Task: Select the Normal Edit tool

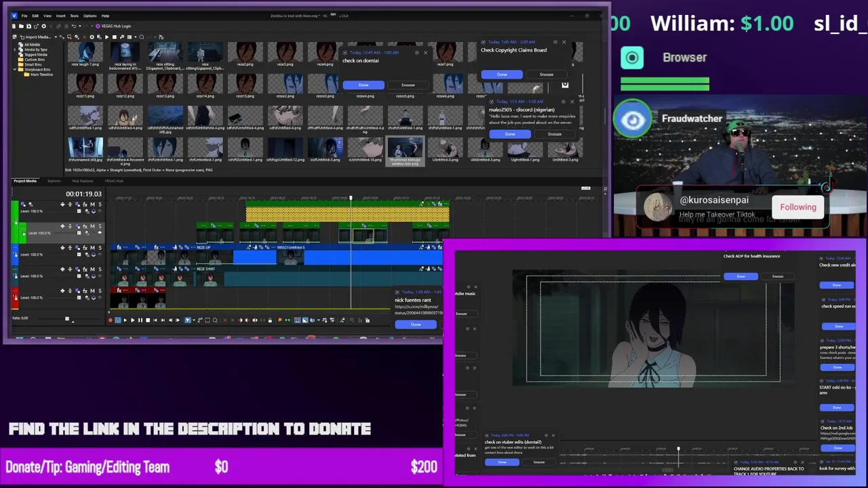Action: (x=188, y=320)
